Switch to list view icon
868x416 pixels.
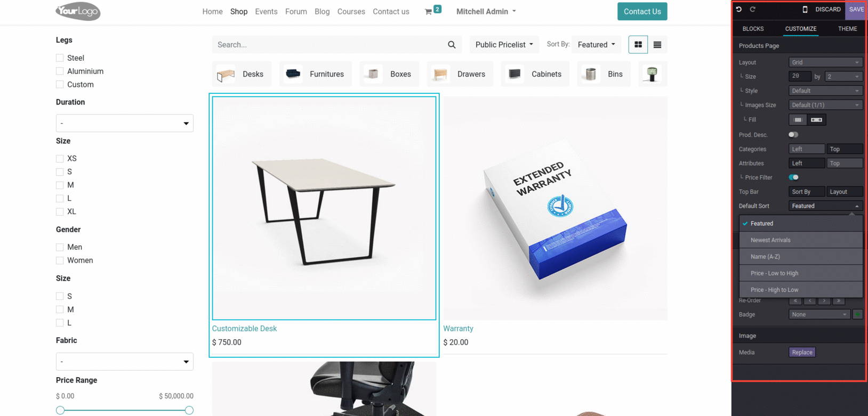(x=657, y=45)
